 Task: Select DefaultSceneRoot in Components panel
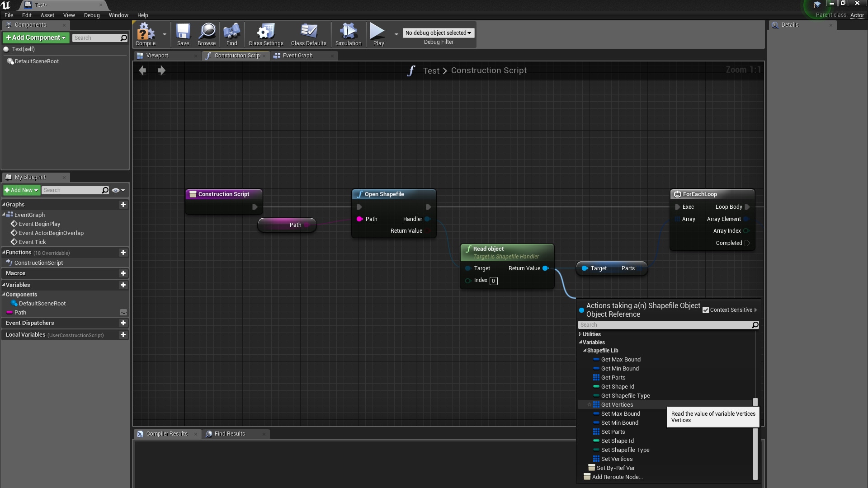(37, 61)
